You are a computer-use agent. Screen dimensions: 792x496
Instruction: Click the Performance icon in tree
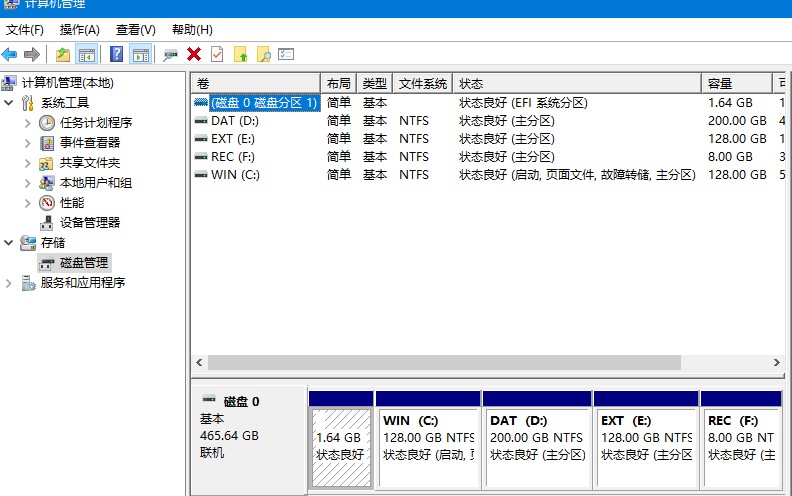pyautogui.click(x=47, y=203)
